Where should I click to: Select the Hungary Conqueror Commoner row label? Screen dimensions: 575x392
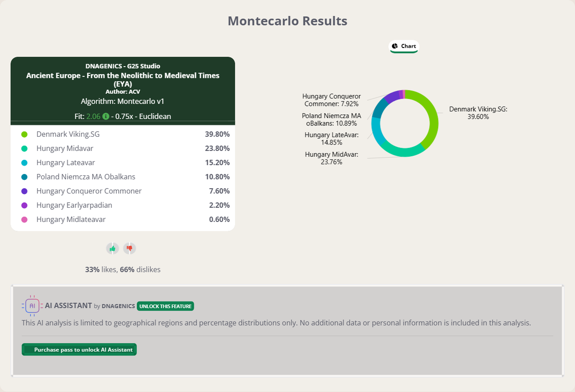(x=89, y=191)
